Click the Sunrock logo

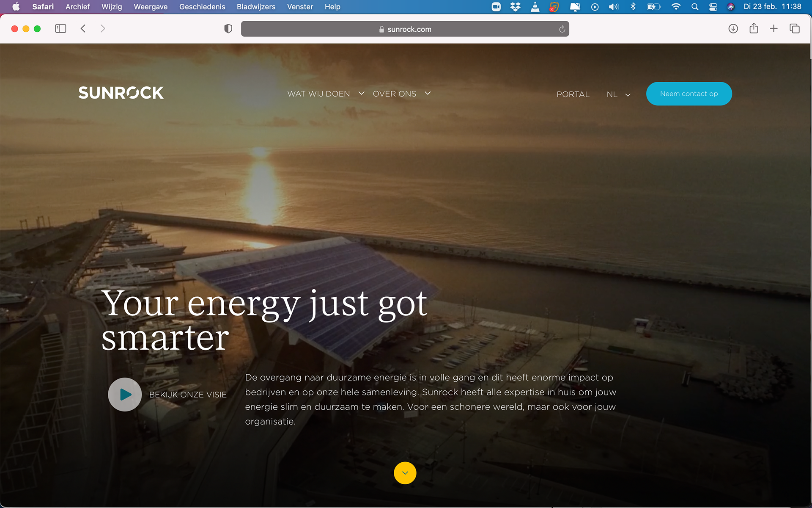pos(121,93)
